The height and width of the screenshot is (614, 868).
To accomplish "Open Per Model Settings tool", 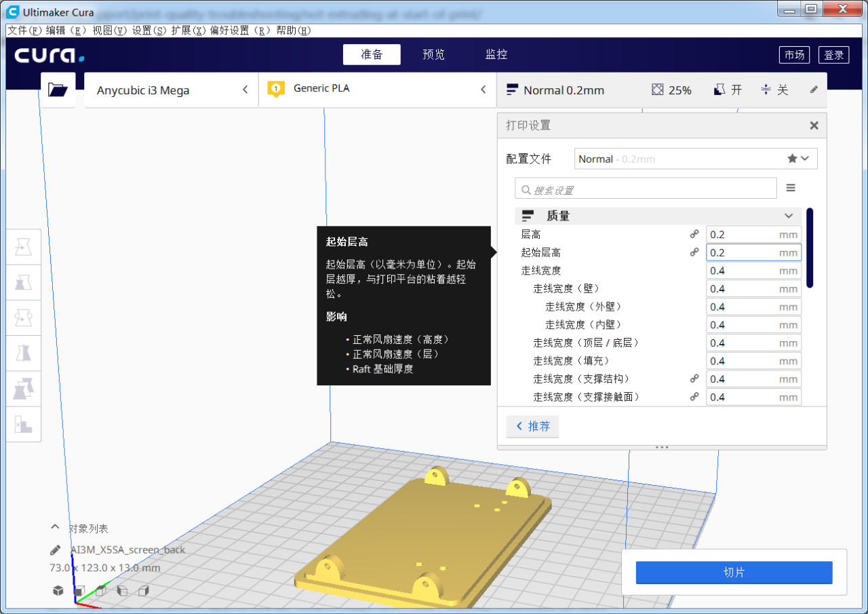I will 24,388.
